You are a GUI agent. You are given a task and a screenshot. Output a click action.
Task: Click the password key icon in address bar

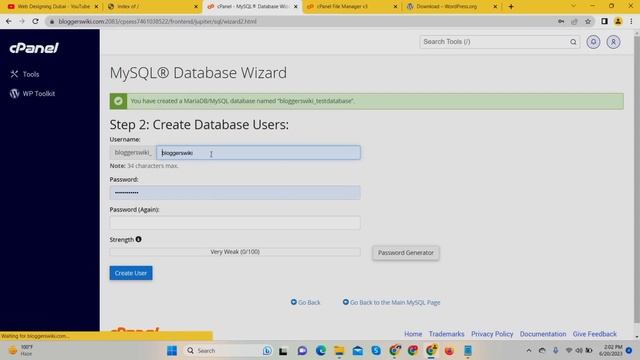coord(561,21)
